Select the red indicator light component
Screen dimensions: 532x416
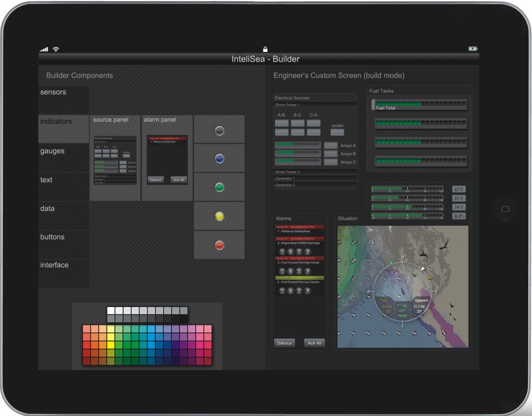[219, 245]
